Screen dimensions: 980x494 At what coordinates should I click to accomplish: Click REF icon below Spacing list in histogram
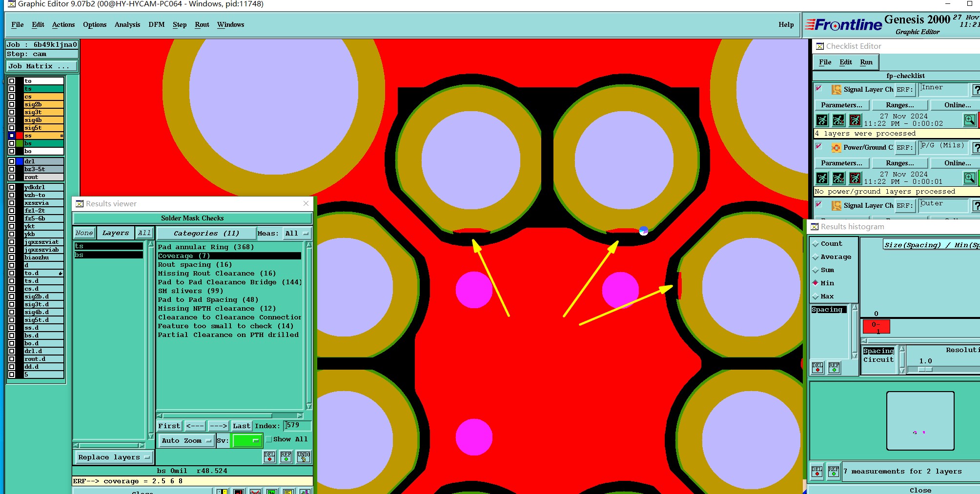tap(834, 368)
